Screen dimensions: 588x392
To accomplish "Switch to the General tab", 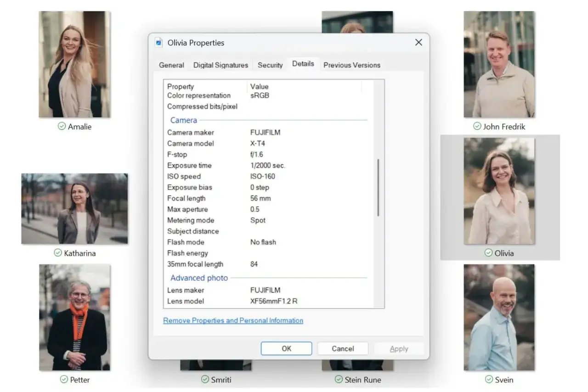I will click(x=171, y=65).
